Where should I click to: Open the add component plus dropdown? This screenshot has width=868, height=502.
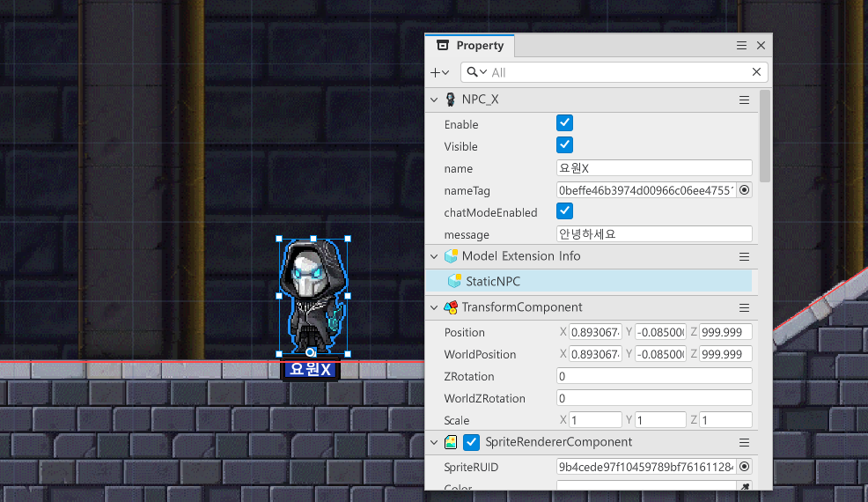tap(439, 72)
